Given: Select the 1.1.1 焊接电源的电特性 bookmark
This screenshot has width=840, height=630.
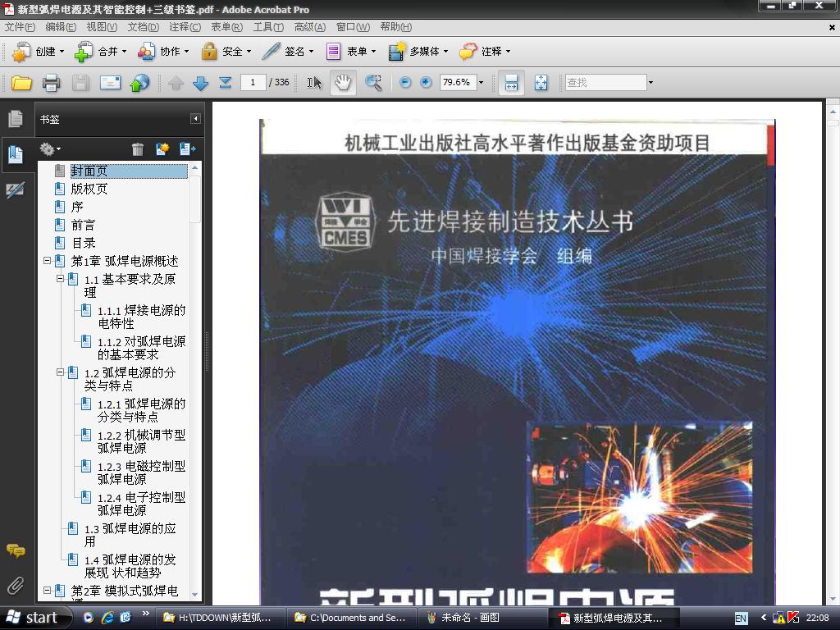Looking at the screenshot, I should pos(141,317).
